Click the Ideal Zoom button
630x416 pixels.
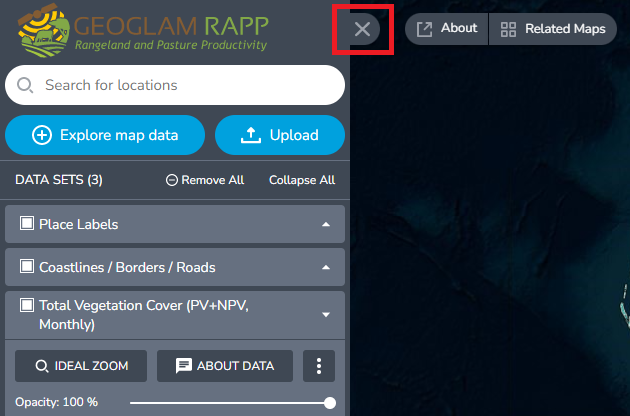(81, 366)
